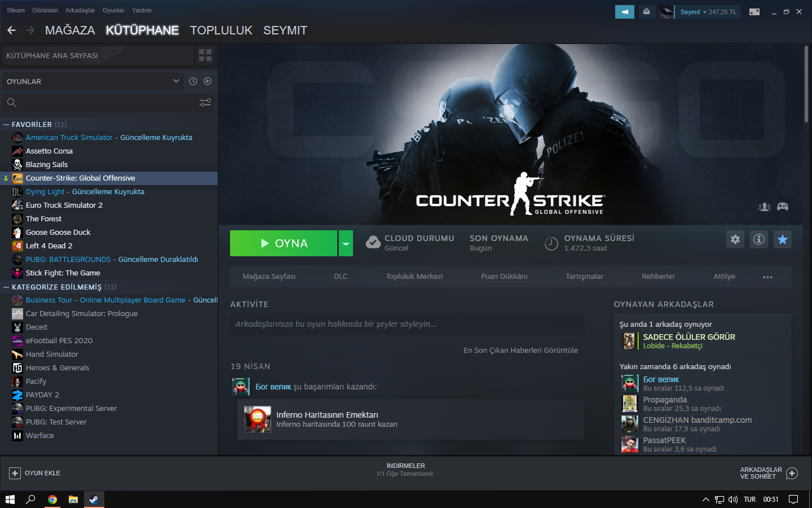Open Tartışmalar link

click(x=584, y=277)
